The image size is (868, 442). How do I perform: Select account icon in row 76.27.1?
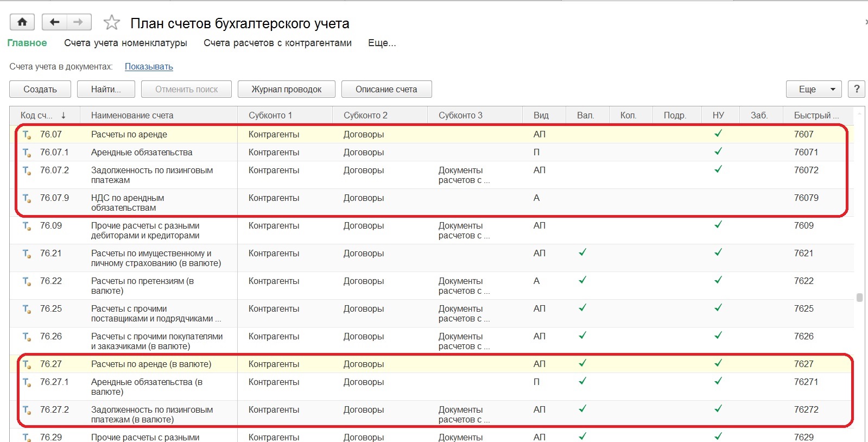(27, 382)
